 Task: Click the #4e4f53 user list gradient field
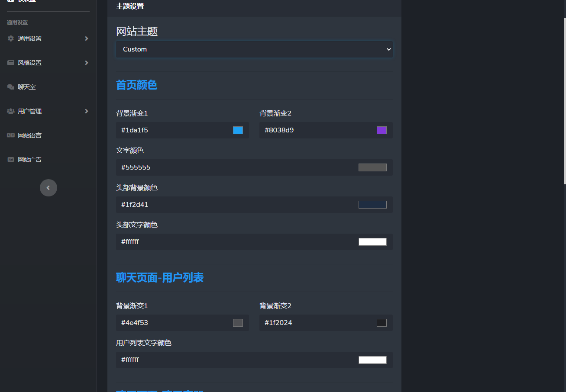pos(173,323)
